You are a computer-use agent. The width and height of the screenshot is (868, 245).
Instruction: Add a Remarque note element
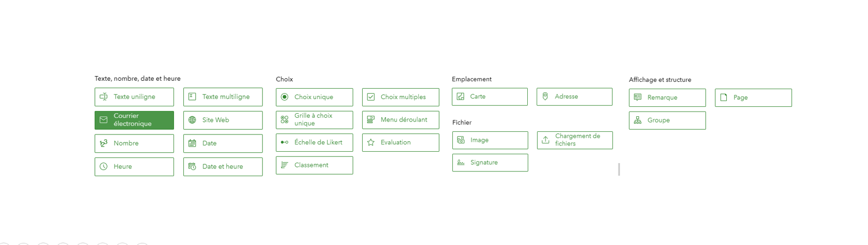(667, 97)
